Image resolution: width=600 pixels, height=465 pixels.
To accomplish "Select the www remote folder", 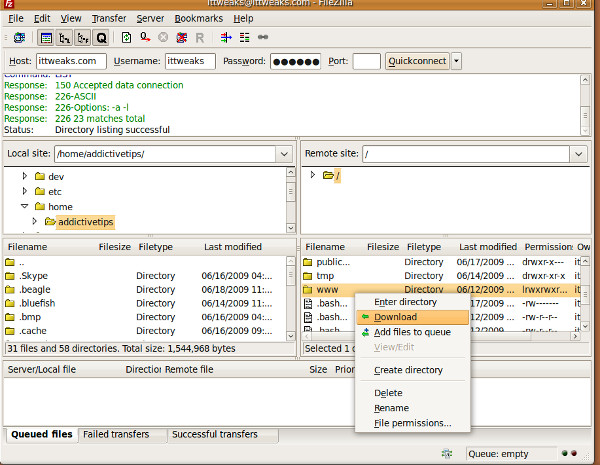I will coord(327,290).
